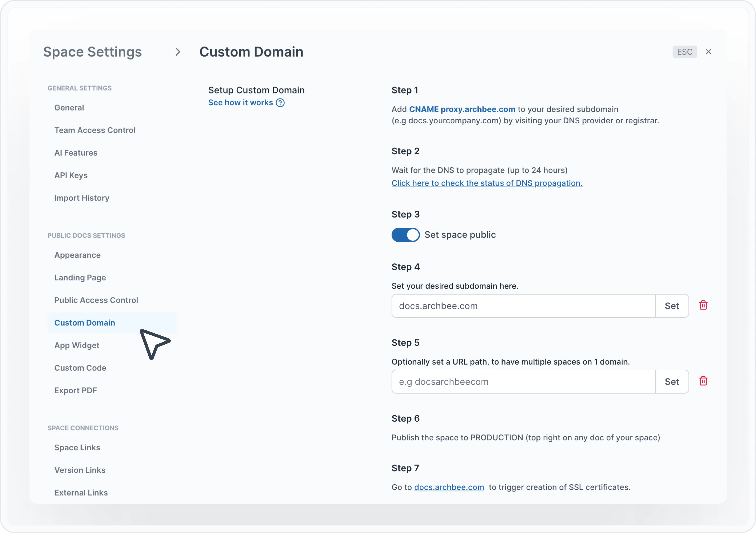Click the CNAME proxy.archbee.com text

pos(462,109)
